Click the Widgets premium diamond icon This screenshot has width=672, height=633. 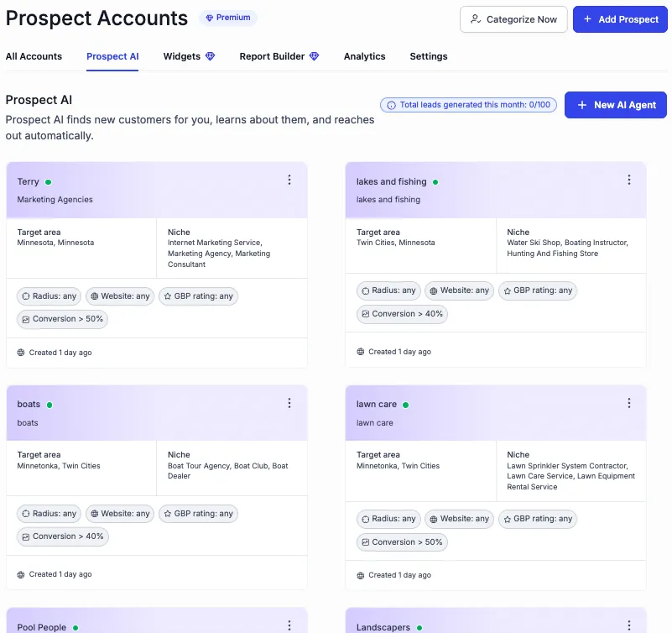pos(211,56)
